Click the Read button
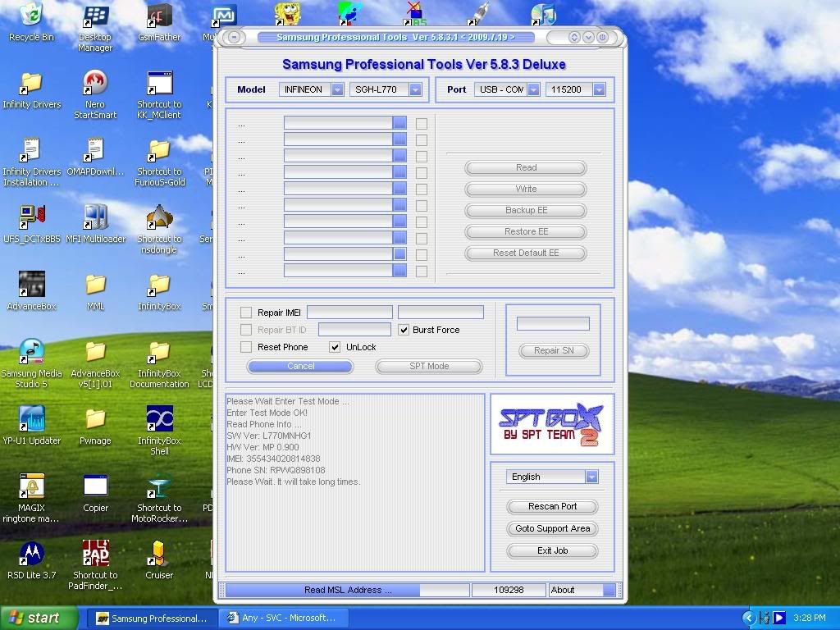The image size is (840, 630). (x=526, y=167)
